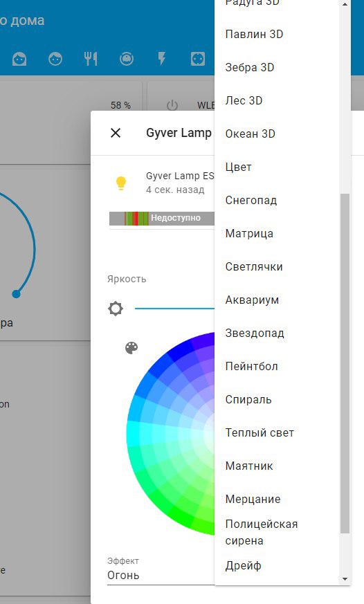
Task: Click the effect list scrollbar thumb
Action: pos(345,364)
